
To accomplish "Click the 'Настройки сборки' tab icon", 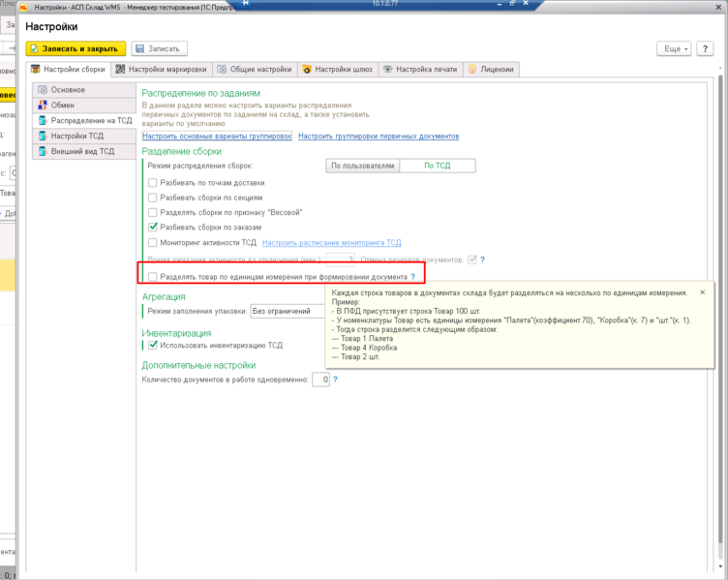I will click(x=35, y=69).
